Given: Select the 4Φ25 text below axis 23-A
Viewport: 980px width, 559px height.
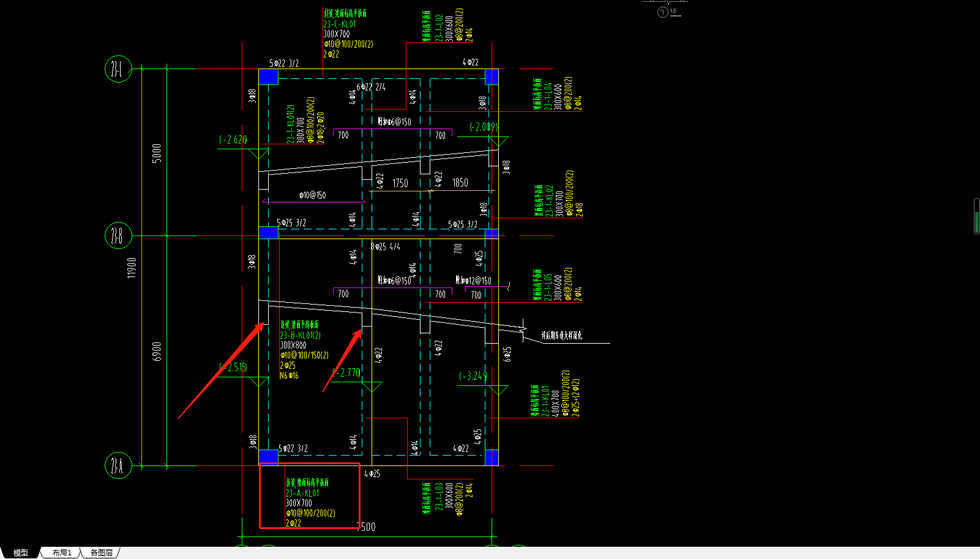Looking at the screenshot, I should (x=372, y=473).
